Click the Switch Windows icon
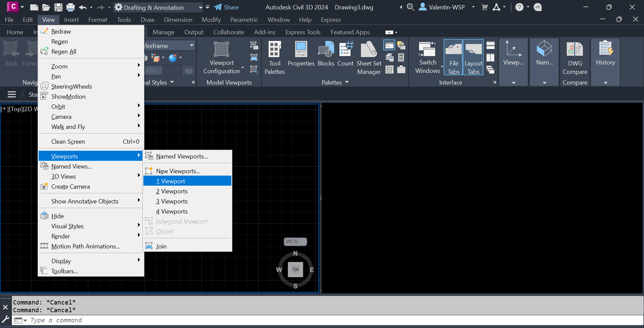 (427, 57)
